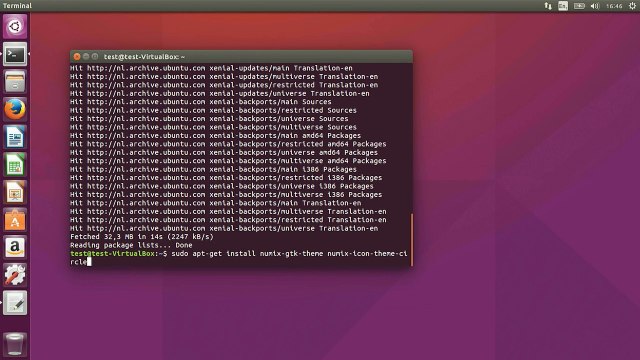Click the xenial-backports/main i386 Packages line

point(213,169)
